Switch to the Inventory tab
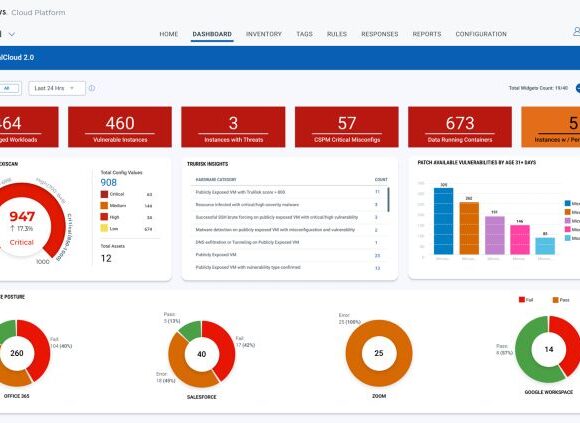This screenshot has height=423, width=580. pyautogui.click(x=264, y=34)
